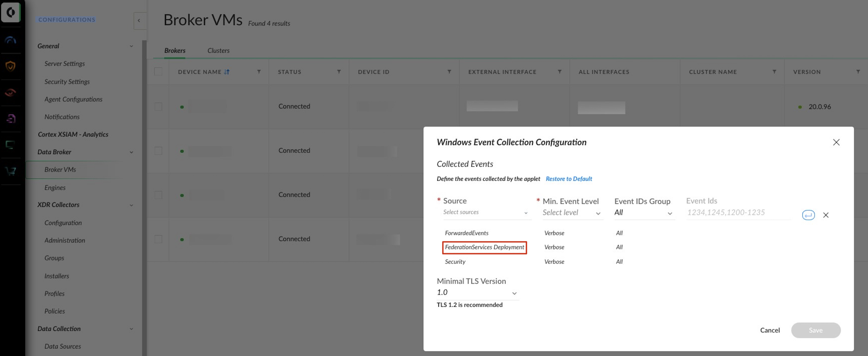Tick the select-all checkbox in the table header
This screenshot has width=868, height=356.
(x=158, y=71)
